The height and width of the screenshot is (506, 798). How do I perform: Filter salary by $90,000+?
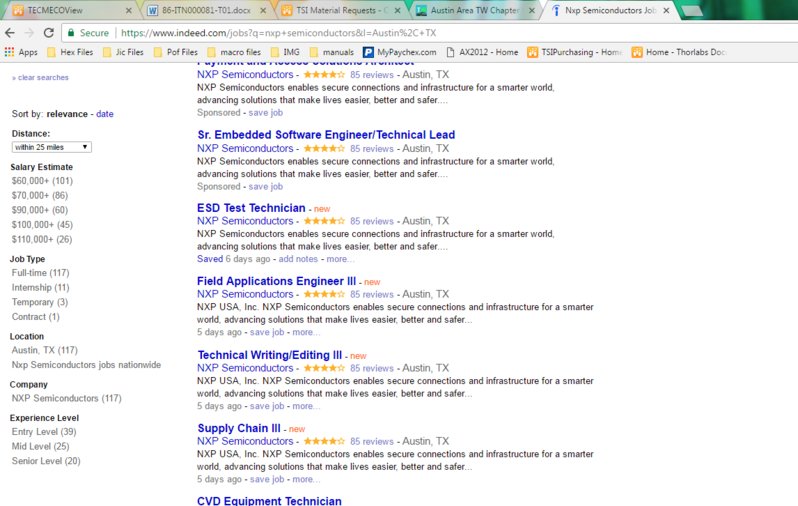coord(40,210)
